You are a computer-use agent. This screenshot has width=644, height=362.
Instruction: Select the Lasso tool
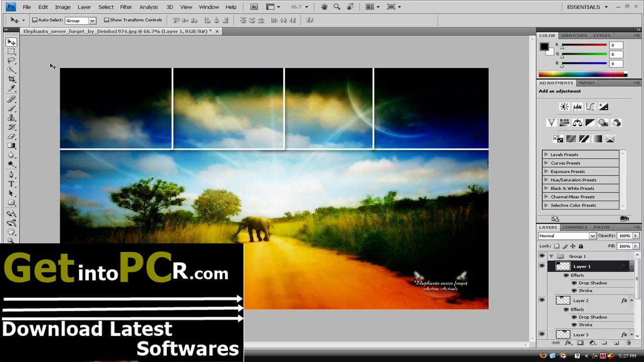pos(11,61)
